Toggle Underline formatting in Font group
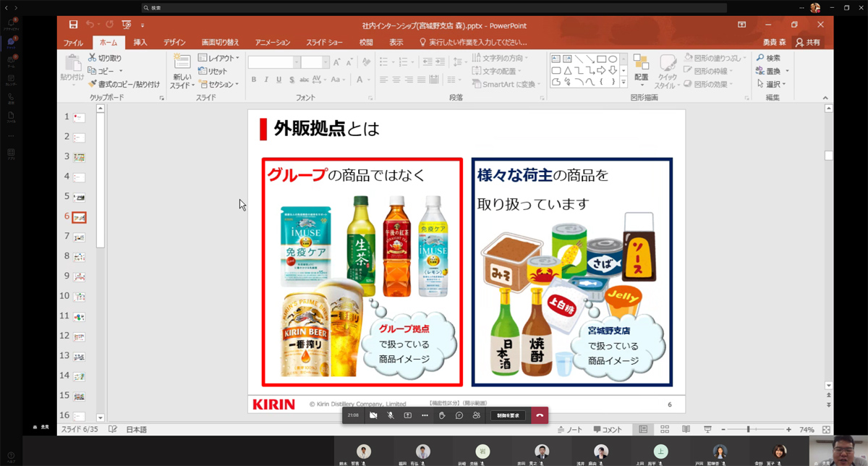Viewport: 868px width, 466px height. 279,80
